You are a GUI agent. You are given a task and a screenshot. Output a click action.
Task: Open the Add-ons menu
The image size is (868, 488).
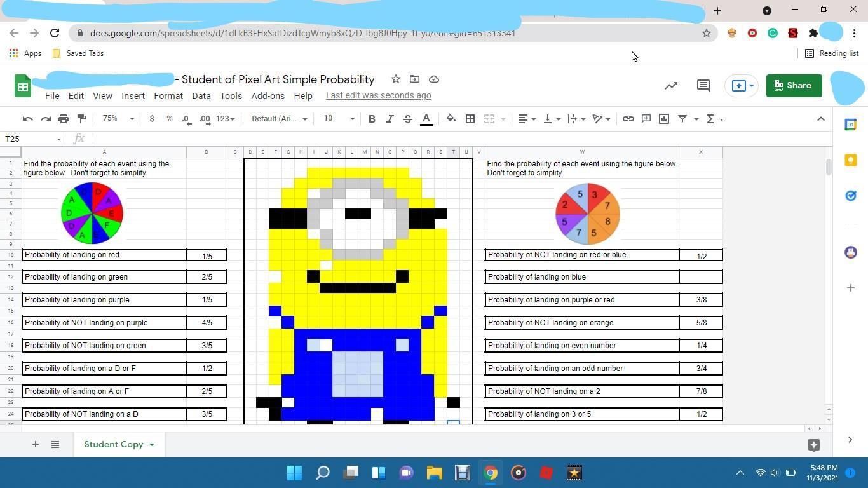click(x=268, y=96)
